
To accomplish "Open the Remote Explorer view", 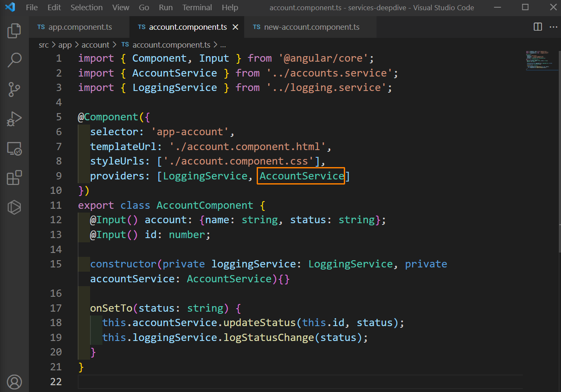I will [x=14, y=148].
